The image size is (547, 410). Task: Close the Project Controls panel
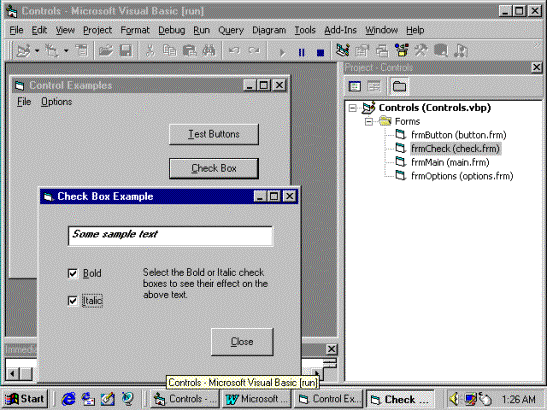(537, 67)
